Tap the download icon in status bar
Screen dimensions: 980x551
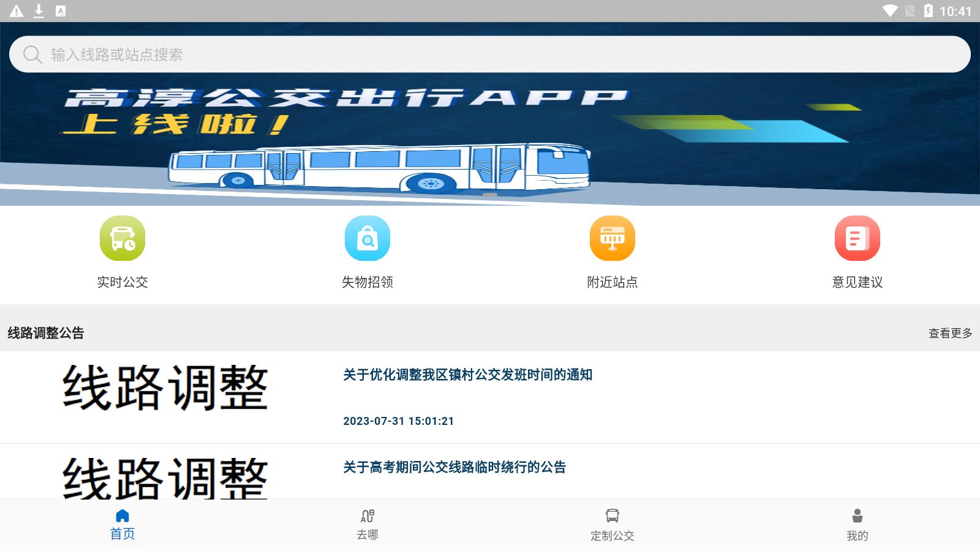pos(39,11)
